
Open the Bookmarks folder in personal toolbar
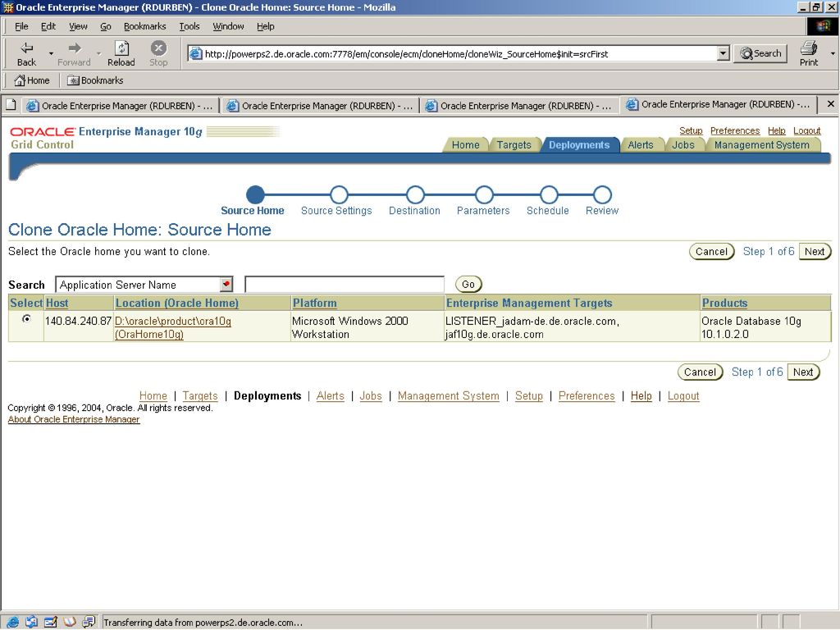tap(95, 80)
